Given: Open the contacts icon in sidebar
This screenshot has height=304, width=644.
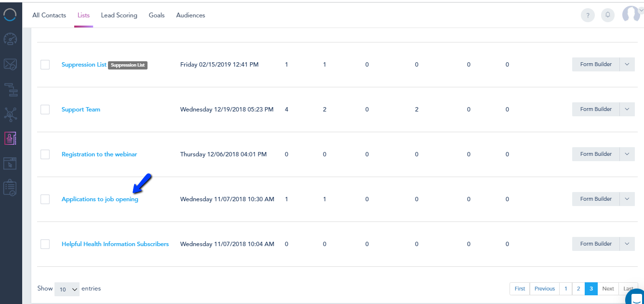Looking at the screenshot, I should [10, 138].
